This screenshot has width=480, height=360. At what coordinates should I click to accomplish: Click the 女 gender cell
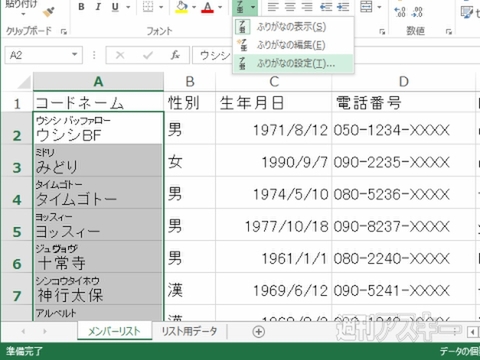[x=190, y=160]
